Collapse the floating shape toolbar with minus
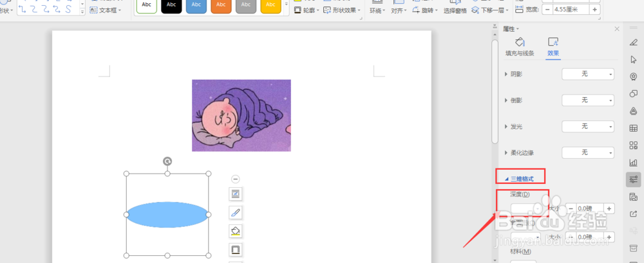 pos(235,179)
